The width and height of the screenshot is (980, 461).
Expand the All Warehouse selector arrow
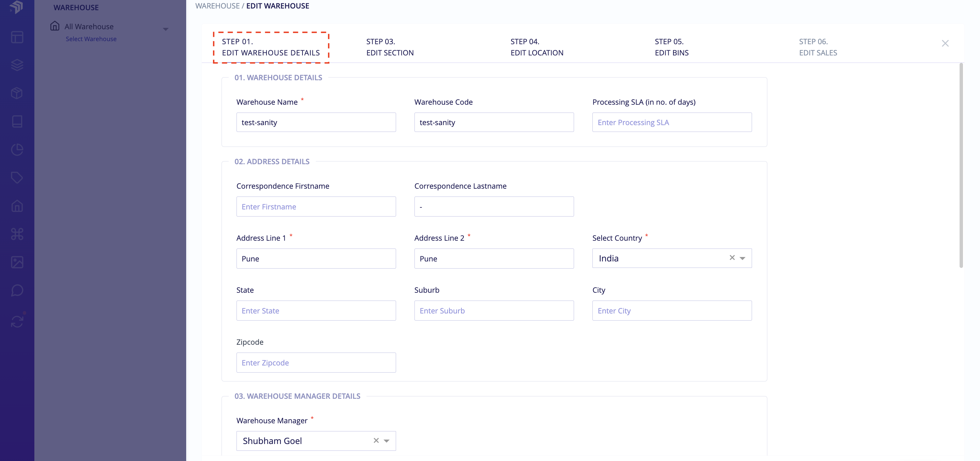(x=165, y=29)
